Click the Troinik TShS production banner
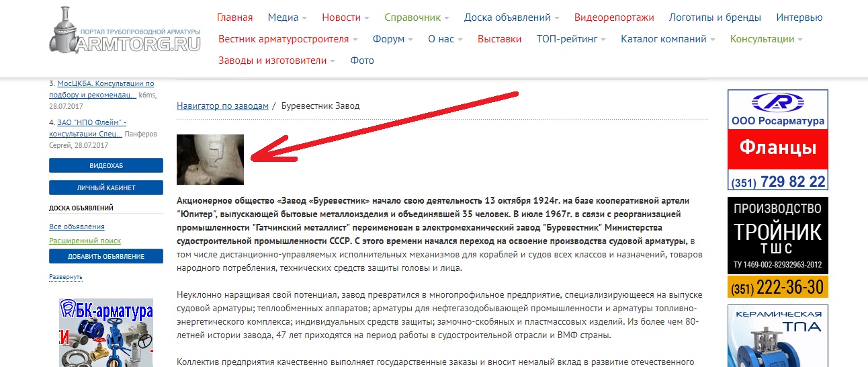The width and height of the screenshot is (868, 367). click(x=778, y=247)
